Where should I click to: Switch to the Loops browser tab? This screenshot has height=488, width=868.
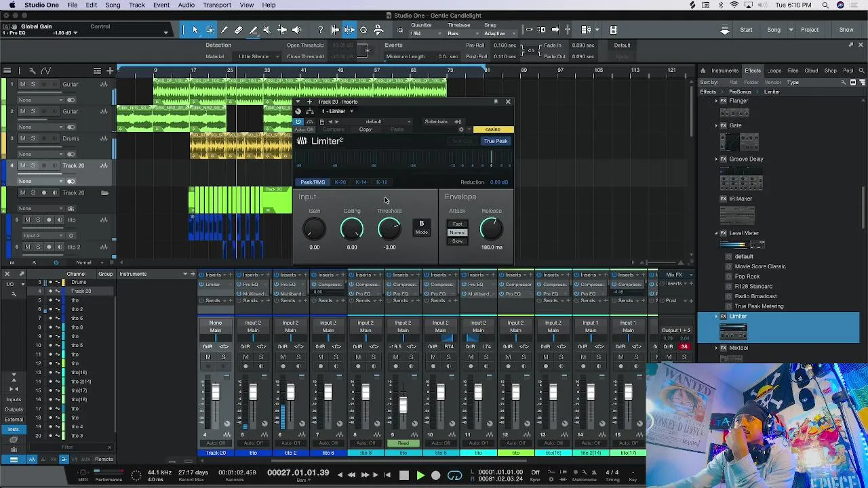click(774, 70)
